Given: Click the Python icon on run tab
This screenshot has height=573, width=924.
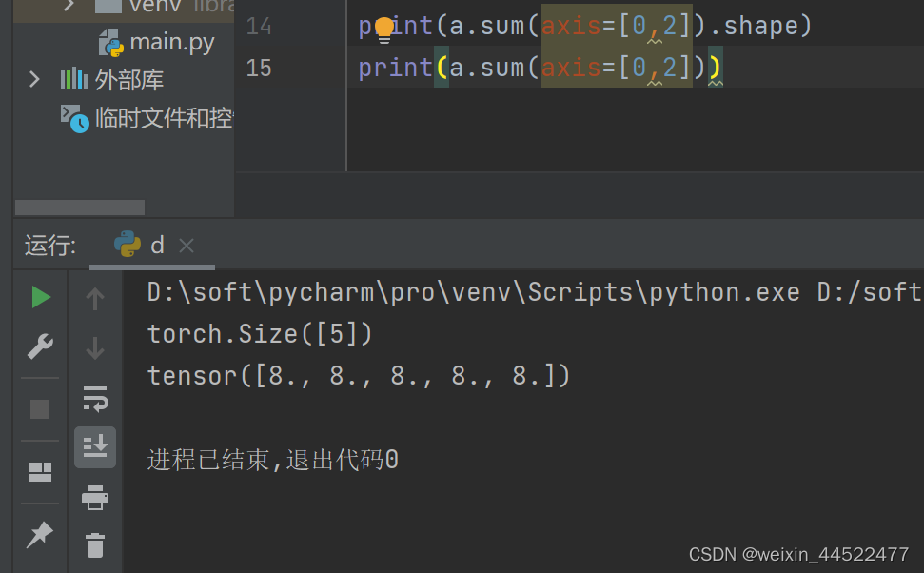Looking at the screenshot, I should (x=128, y=244).
